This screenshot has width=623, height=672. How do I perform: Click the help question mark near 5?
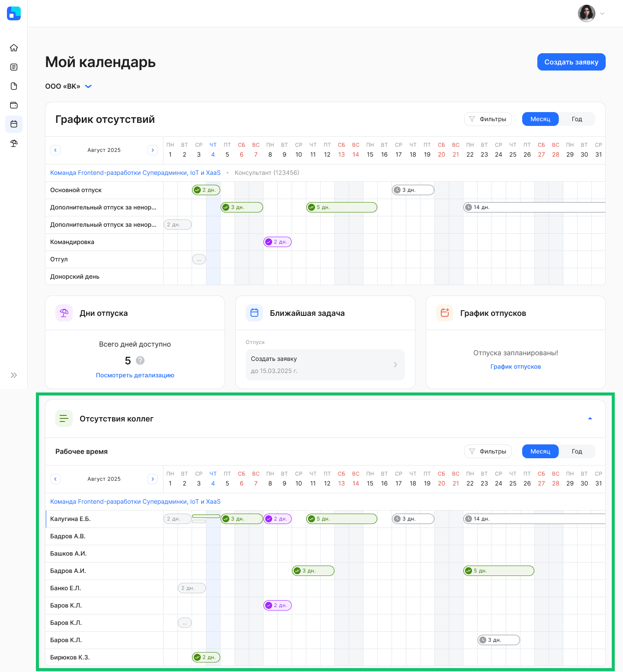140,360
